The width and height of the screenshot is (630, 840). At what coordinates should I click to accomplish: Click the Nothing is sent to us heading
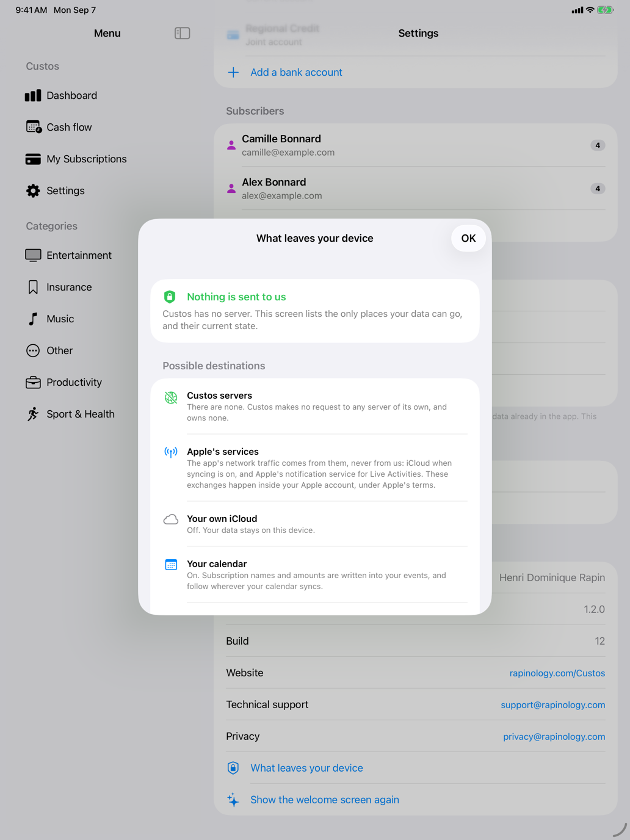236,297
